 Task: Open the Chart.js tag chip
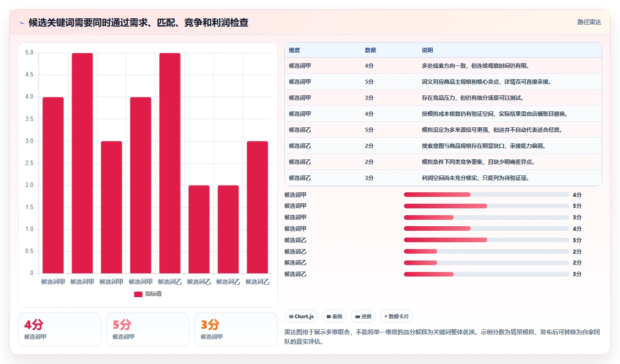[x=301, y=316]
